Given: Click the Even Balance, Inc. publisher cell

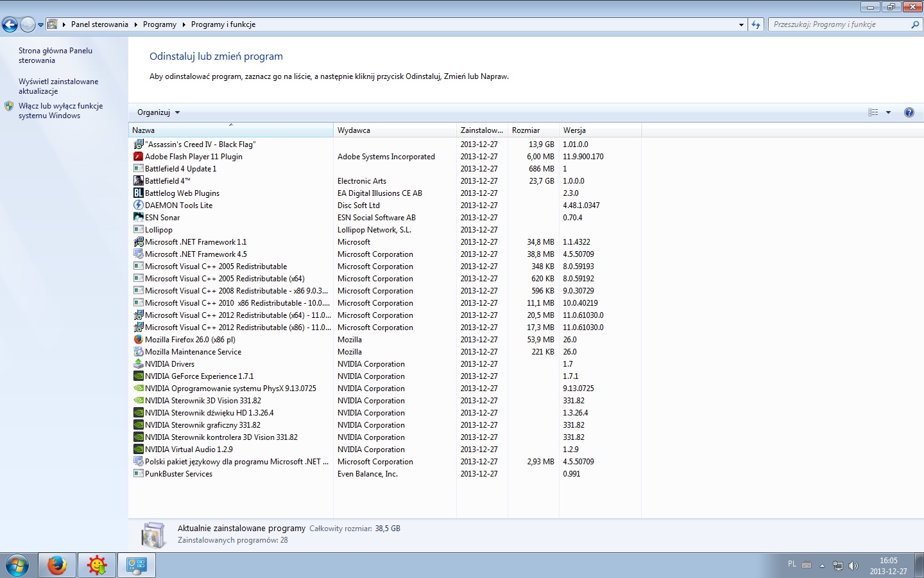Looking at the screenshot, I should tap(368, 474).
